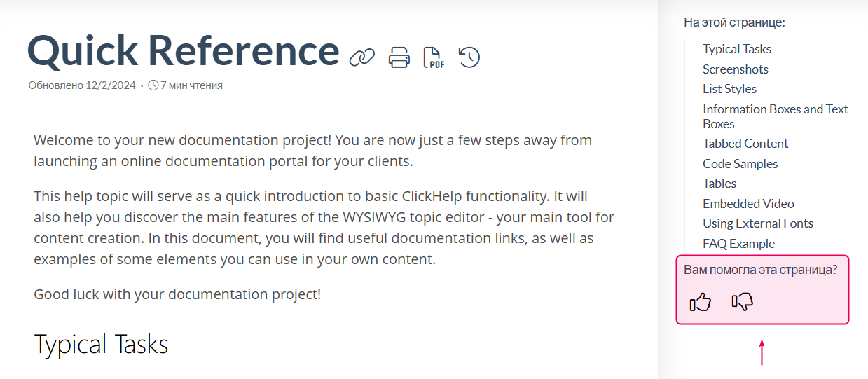Go to Screenshots in page contents

736,69
